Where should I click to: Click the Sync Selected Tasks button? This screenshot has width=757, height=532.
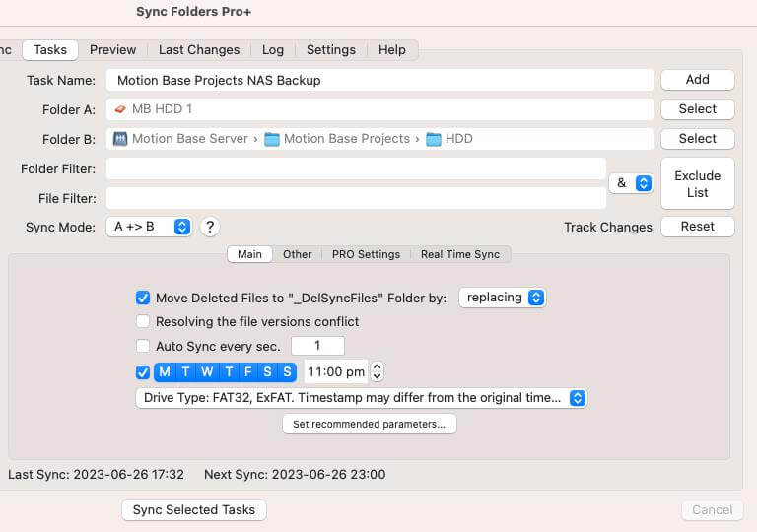pyautogui.click(x=193, y=510)
